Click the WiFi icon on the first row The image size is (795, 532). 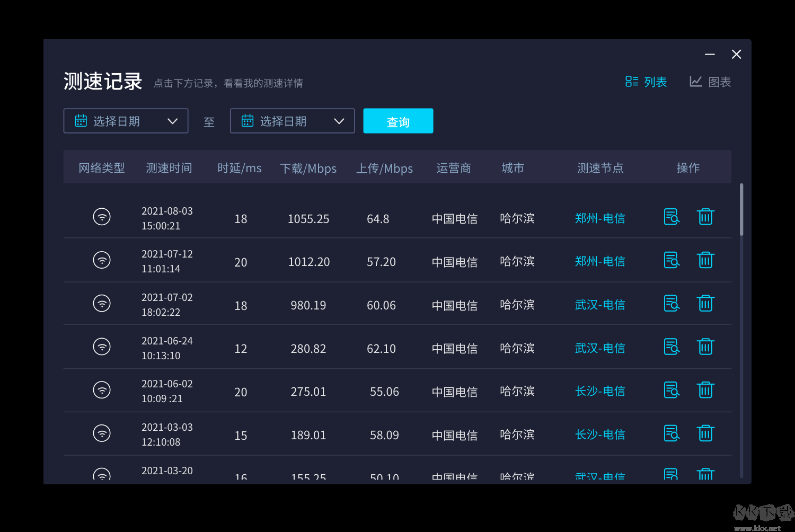pyautogui.click(x=102, y=217)
